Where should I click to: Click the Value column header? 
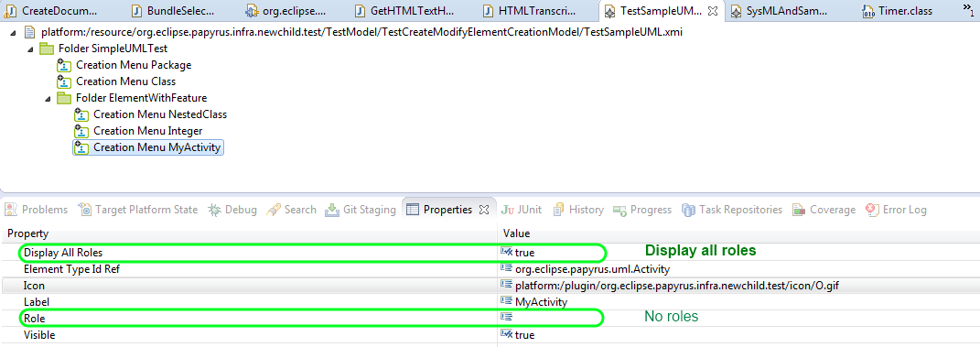[738, 233]
